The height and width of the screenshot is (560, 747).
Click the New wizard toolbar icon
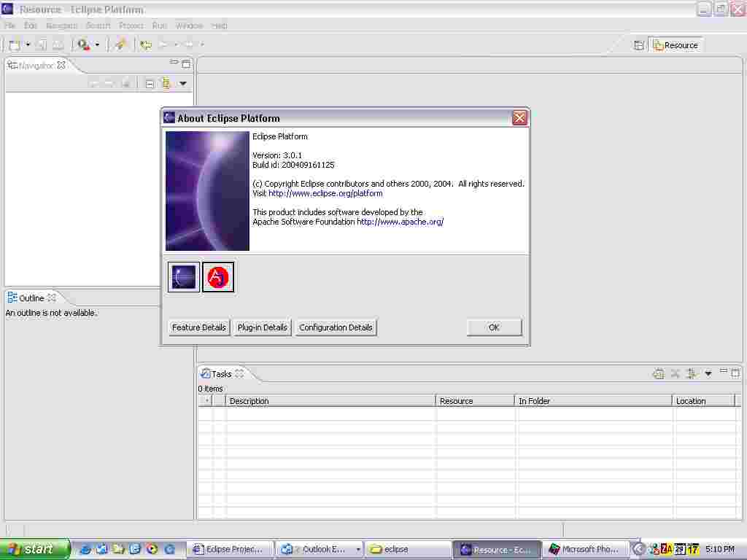pos(15,44)
